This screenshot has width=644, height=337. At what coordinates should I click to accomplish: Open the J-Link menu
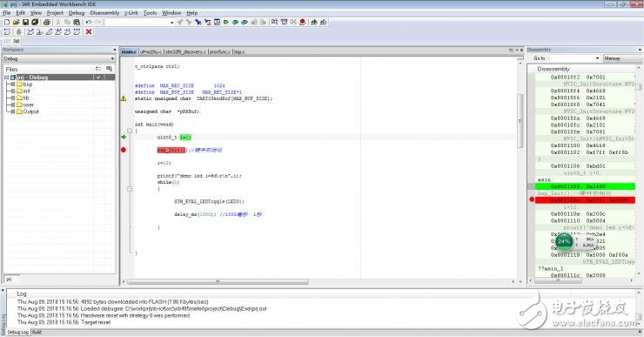(131, 13)
